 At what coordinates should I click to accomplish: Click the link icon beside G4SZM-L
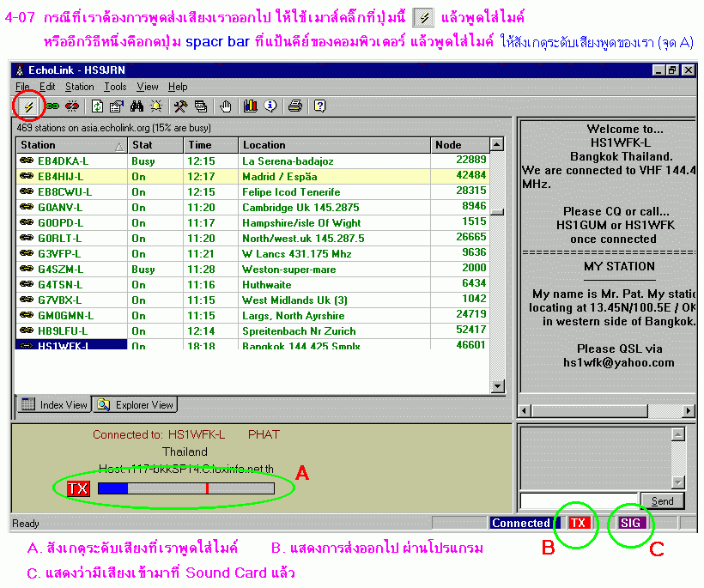coord(27,269)
